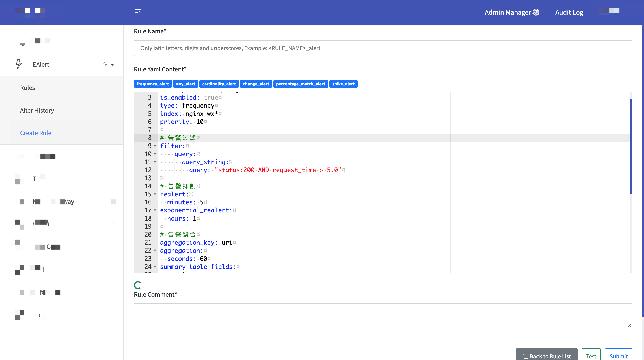
Task: Open the blurred sidebar item ending in "way"
Action: (53, 202)
